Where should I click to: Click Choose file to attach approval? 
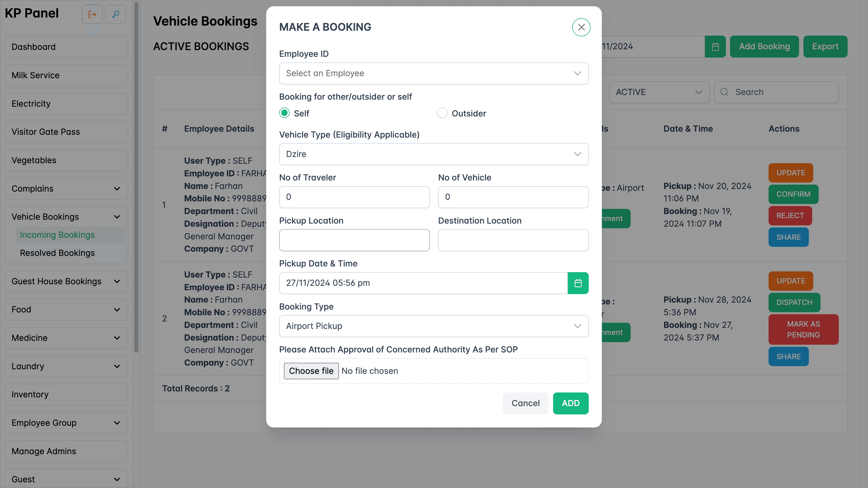point(311,371)
